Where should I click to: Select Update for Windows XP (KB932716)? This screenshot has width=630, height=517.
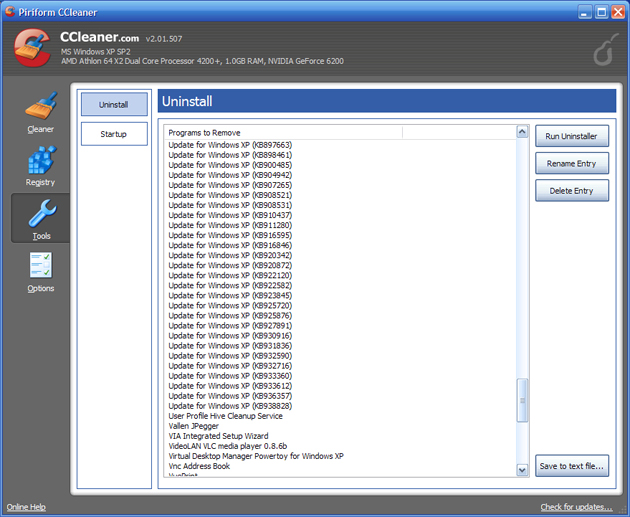[230, 366]
